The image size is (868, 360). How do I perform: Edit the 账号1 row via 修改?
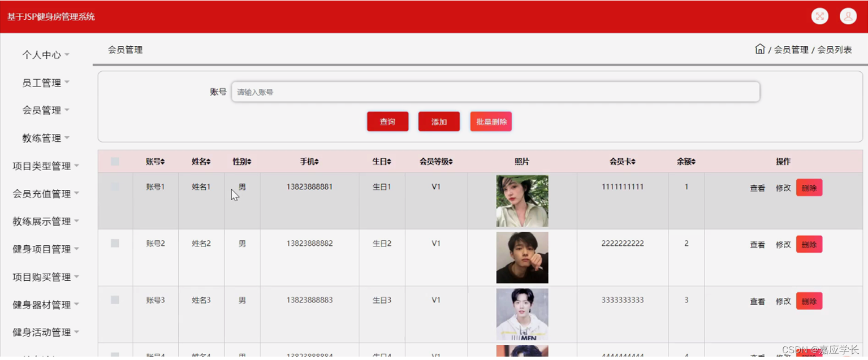pos(783,188)
